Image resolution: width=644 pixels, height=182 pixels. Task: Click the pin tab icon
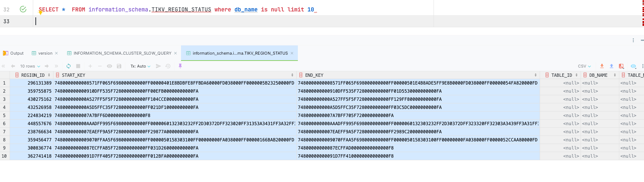tap(180, 66)
